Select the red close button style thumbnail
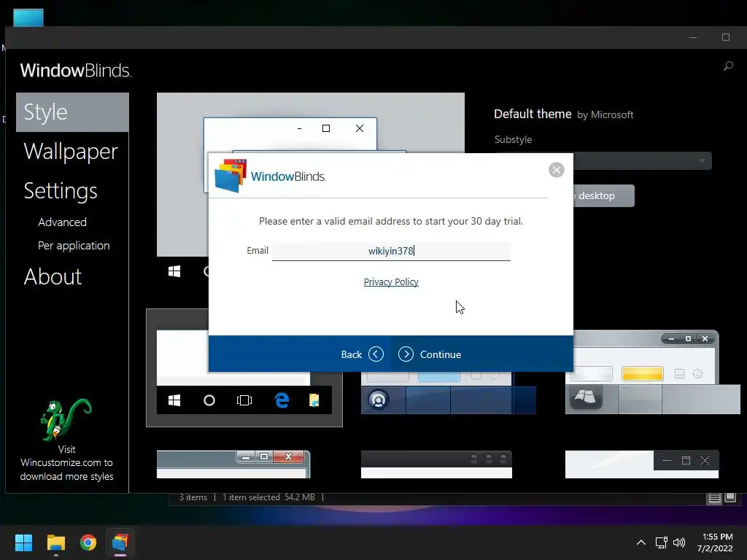Screen dimensions: 747x560 click(233, 464)
